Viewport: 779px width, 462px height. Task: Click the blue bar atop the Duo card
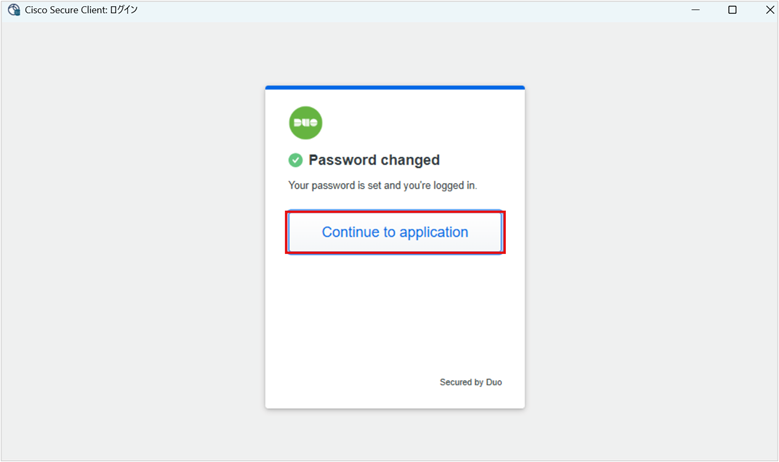click(395, 88)
